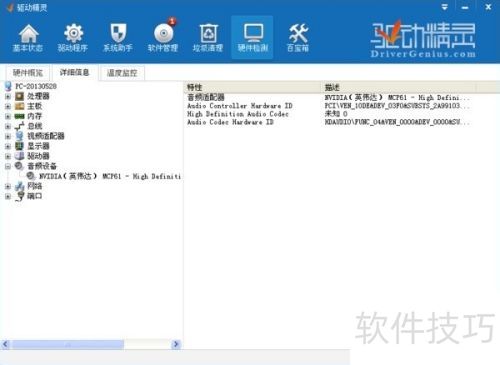This screenshot has width=500, height=365.
Task: Open the 系统助手 shield section
Action: pos(118,38)
